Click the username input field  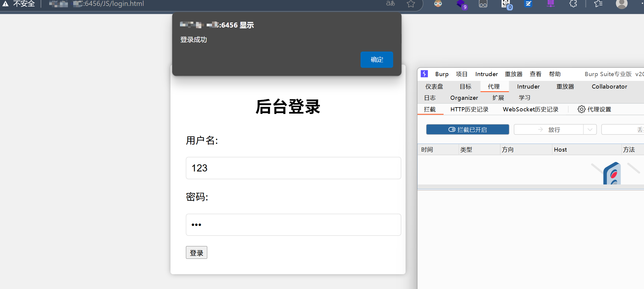(293, 168)
